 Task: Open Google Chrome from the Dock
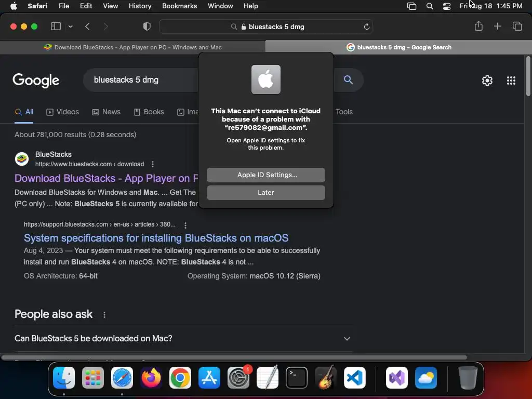[180, 378]
